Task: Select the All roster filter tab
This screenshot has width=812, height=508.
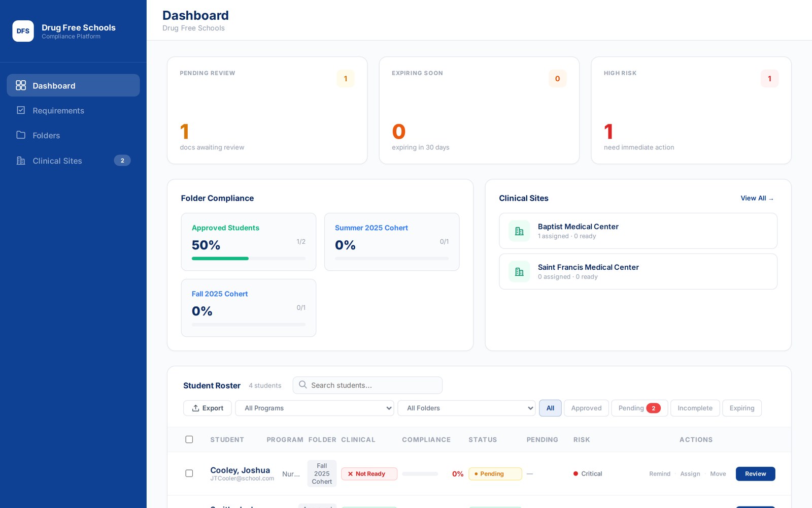Action: click(x=550, y=408)
